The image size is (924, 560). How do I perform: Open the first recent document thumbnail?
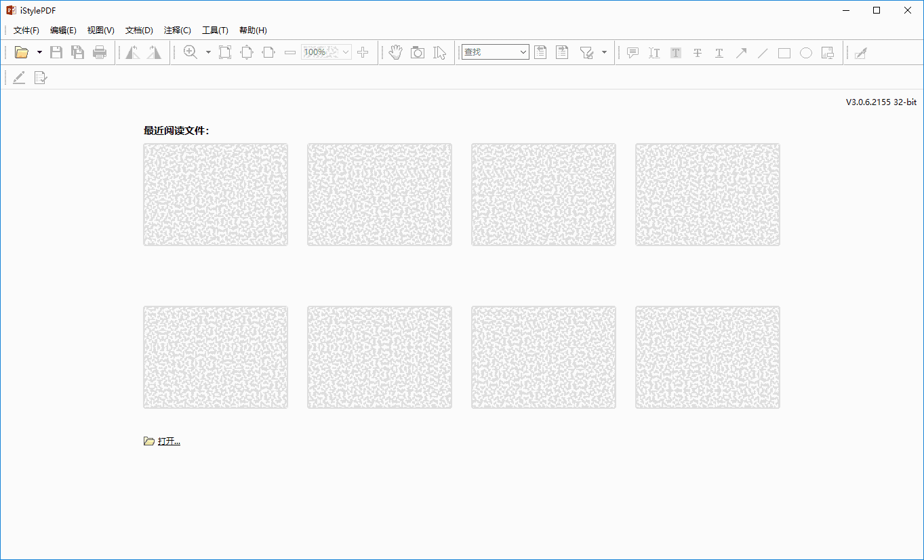[215, 194]
